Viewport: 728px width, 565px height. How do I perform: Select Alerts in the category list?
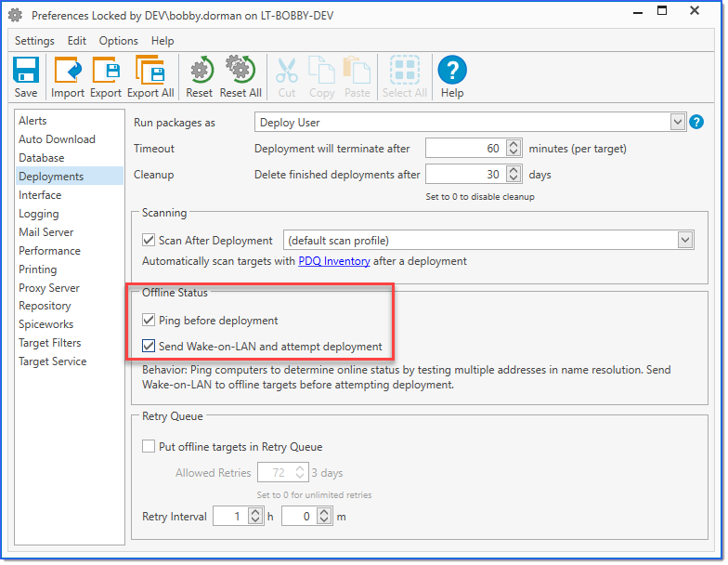(70, 121)
